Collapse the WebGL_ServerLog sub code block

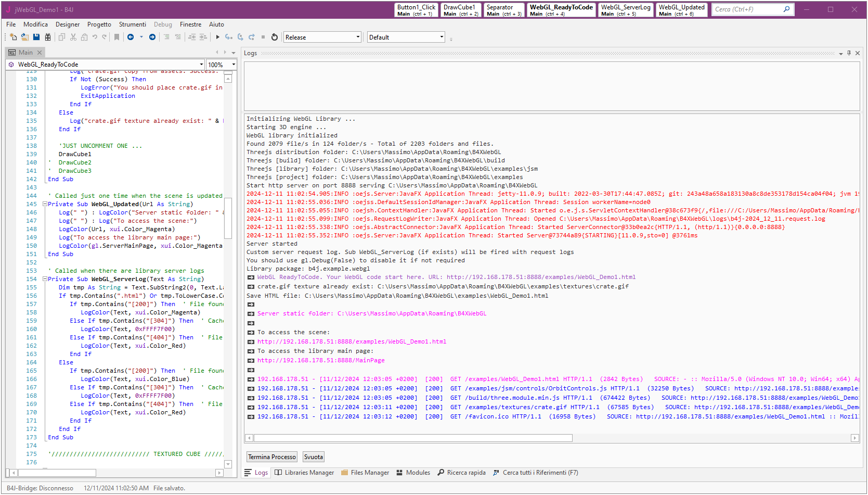(x=45, y=279)
